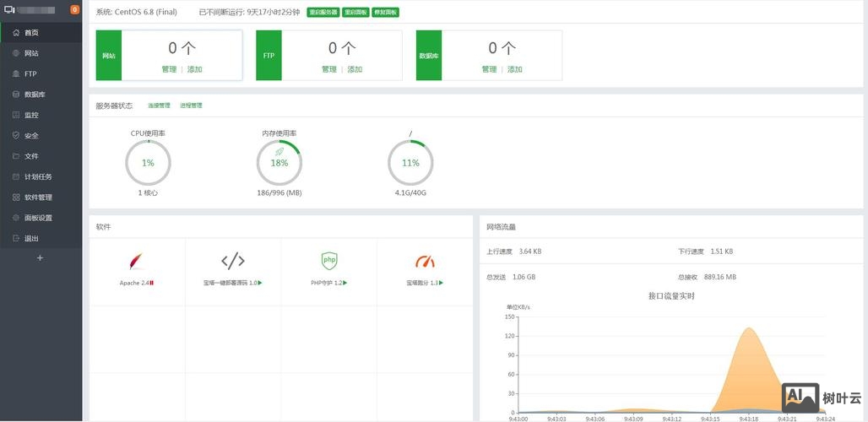Click 管理 in the FTP card
This screenshot has width=868, height=422.
click(x=329, y=69)
